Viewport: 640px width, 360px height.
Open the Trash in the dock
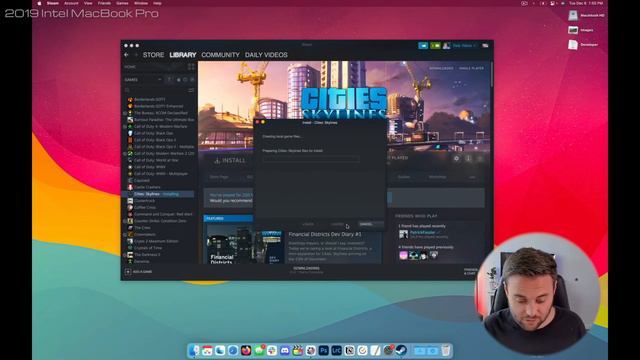tap(446, 350)
